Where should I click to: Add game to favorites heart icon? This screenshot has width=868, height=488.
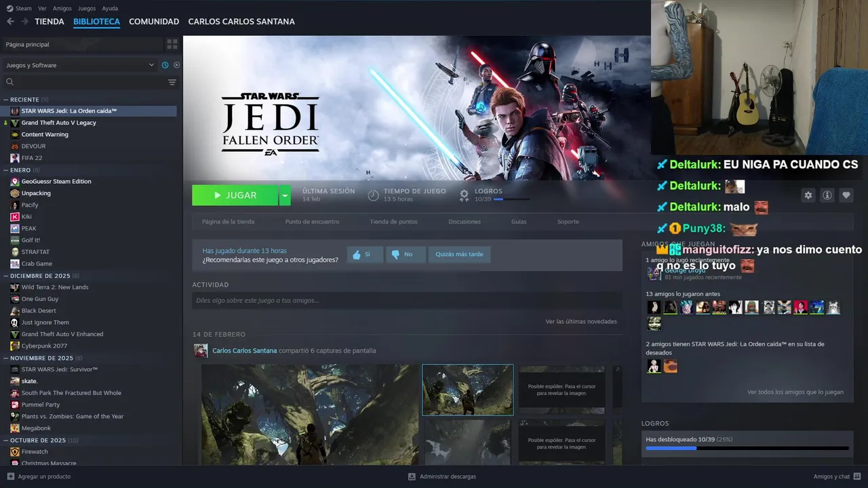pyautogui.click(x=846, y=195)
